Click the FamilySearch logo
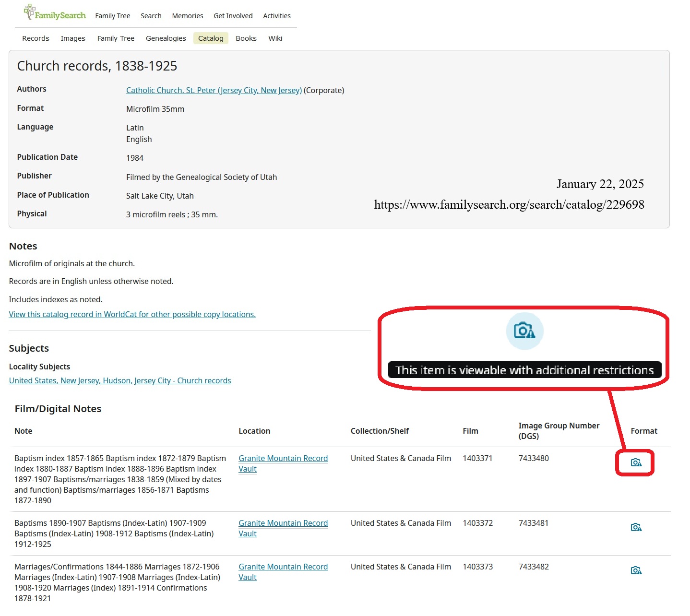690x616 pixels. click(x=55, y=12)
